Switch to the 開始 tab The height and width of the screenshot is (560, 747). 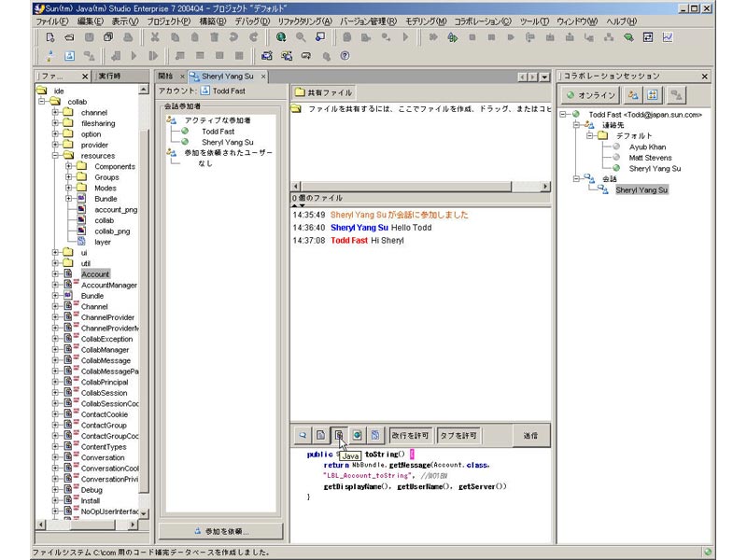click(165, 77)
